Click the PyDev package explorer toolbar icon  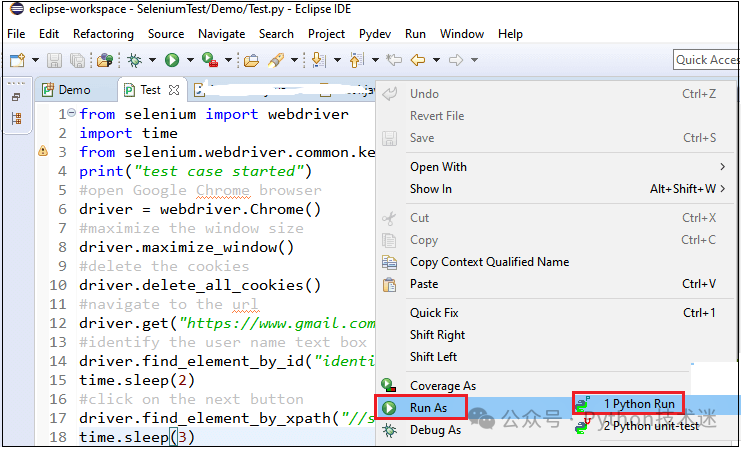(x=104, y=60)
